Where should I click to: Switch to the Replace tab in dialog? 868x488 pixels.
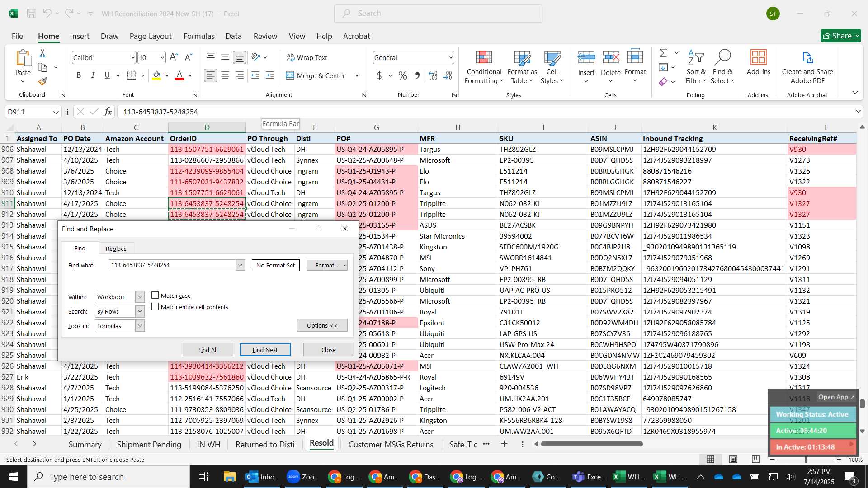116,249
